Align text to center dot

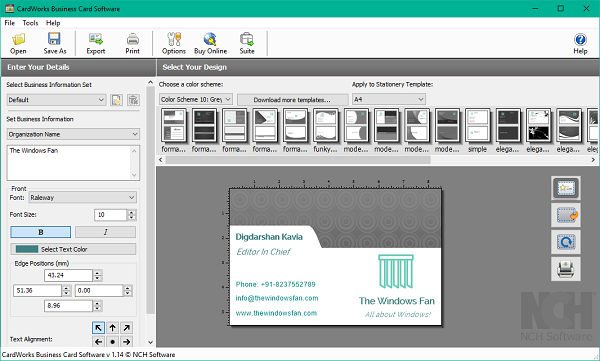pos(112,341)
